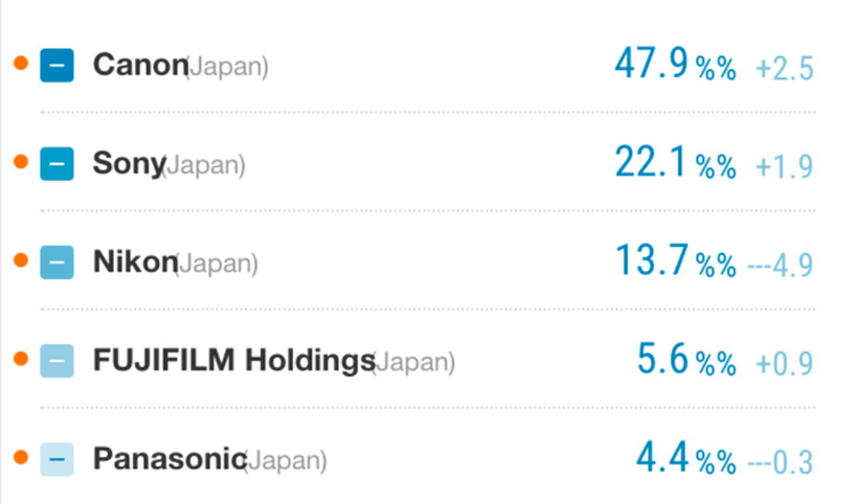This screenshot has width=847, height=504.
Task: Click the orange dot beside Canon
Action: pos(21,64)
